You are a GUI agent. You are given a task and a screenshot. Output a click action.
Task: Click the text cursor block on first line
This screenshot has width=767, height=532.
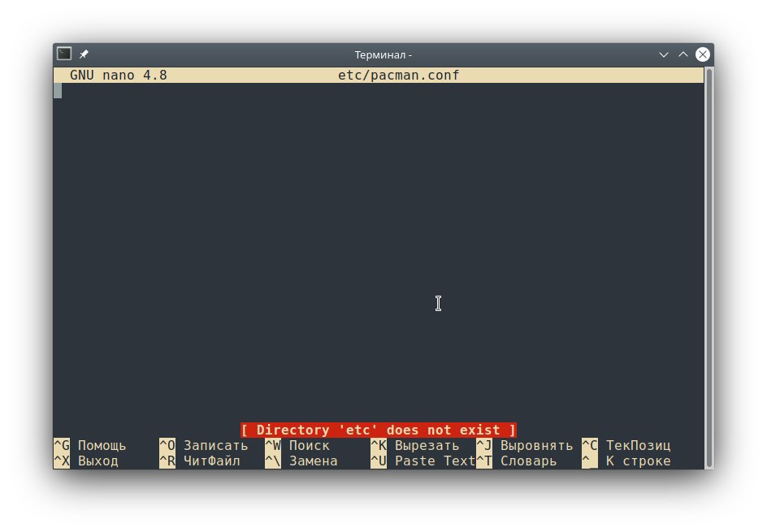coord(58,90)
